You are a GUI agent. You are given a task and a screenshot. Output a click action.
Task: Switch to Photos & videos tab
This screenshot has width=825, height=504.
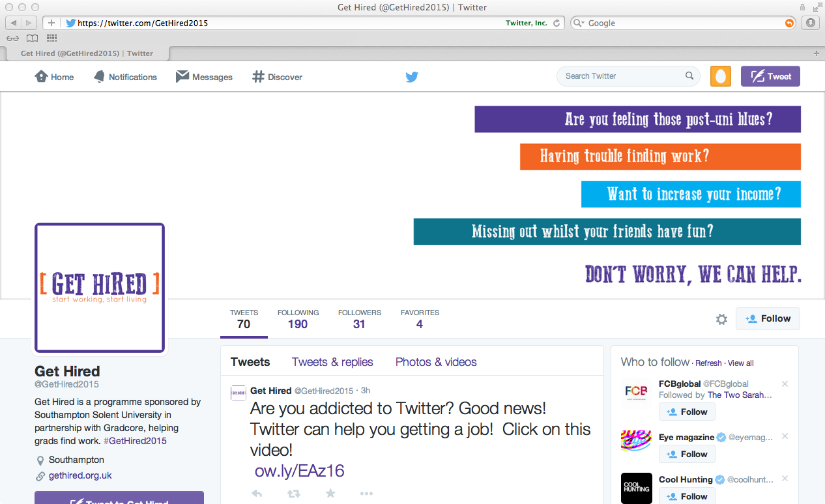pyautogui.click(x=436, y=362)
